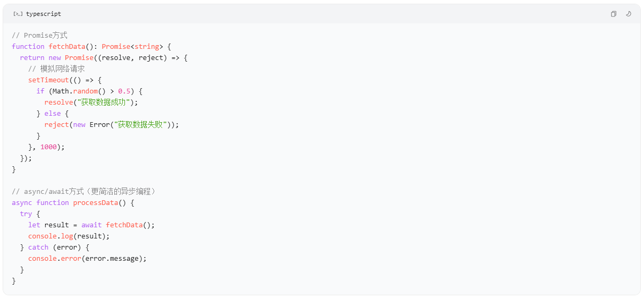Viewport: 644px width, 299px height.
Task: Copy the TypeScript code block
Action: click(613, 14)
